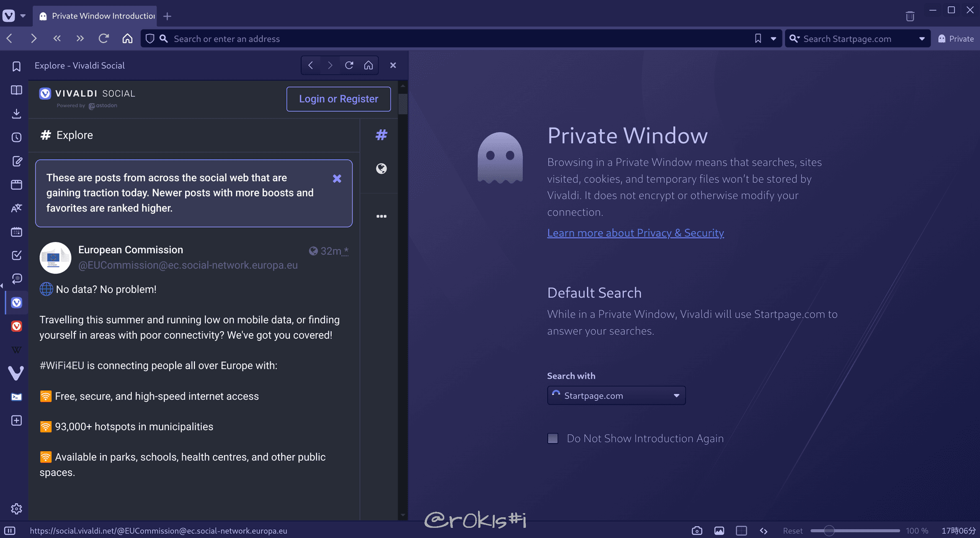Click the fast forward button
Viewport: 980px width, 538px height.
80,38
